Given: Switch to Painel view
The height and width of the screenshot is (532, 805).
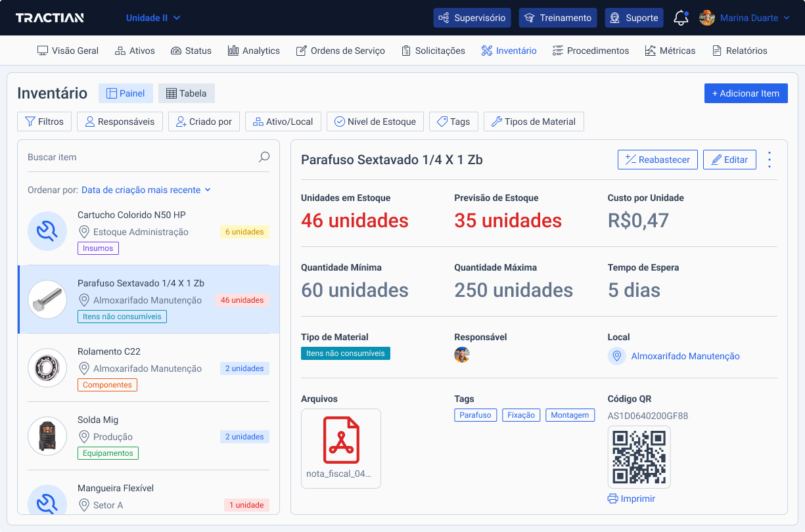Looking at the screenshot, I should point(126,93).
